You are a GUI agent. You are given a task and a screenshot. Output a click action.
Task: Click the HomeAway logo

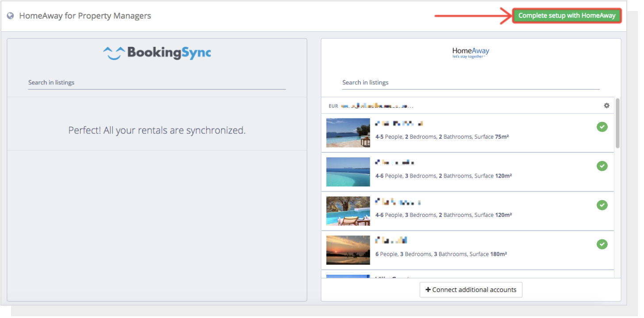[470, 52]
